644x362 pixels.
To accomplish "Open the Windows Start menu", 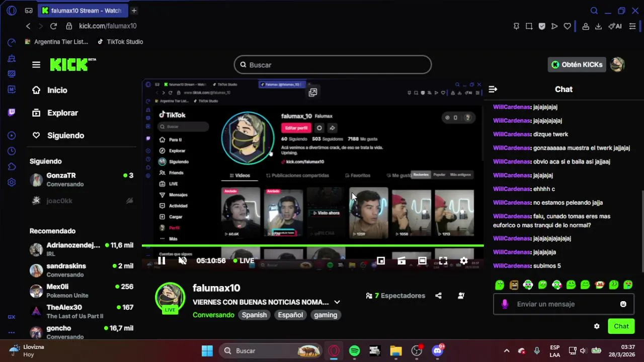I will point(207,350).
